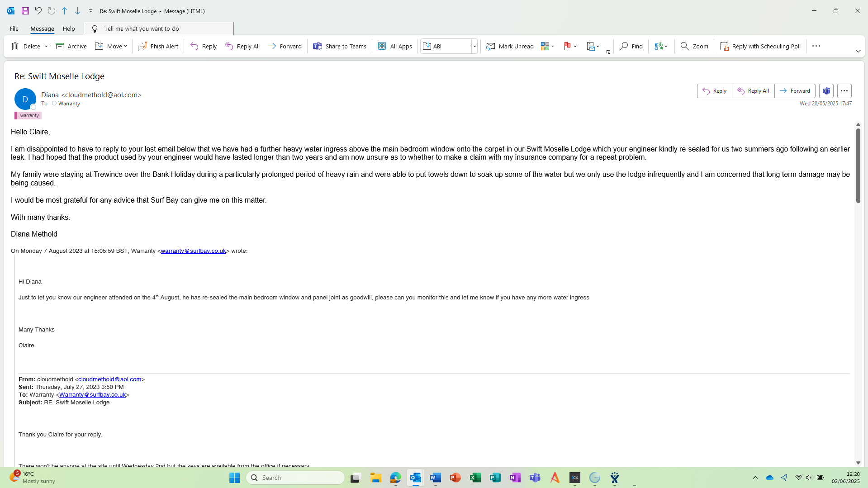Expand the ribbon display options chevron
Screen dimensions: 868x488
(858, 52)
